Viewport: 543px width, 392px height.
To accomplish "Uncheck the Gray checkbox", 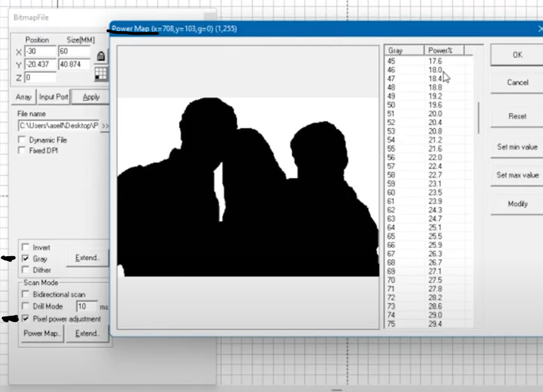I will 25,259.
